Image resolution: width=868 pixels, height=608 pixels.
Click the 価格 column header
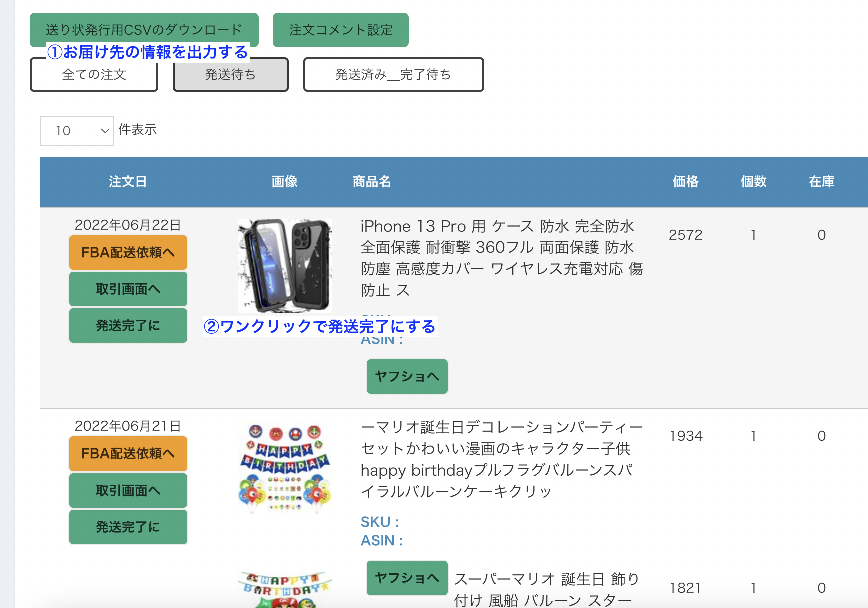[685, 181]
